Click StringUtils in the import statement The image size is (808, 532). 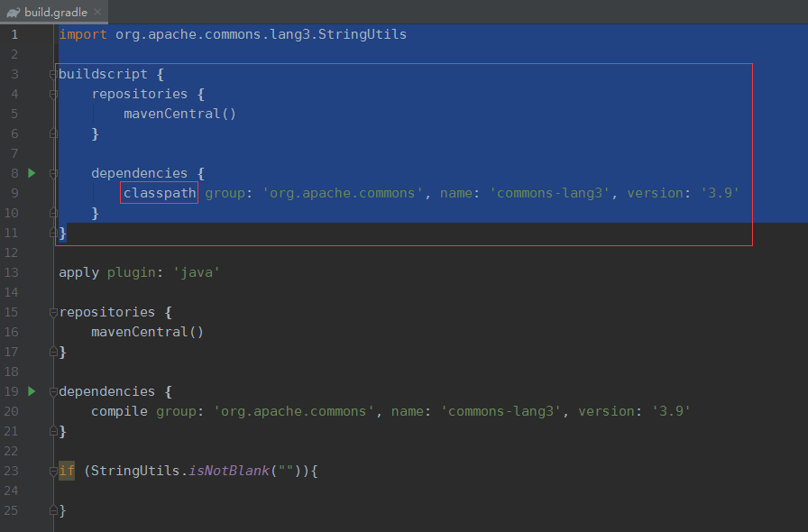pos(362,34)
